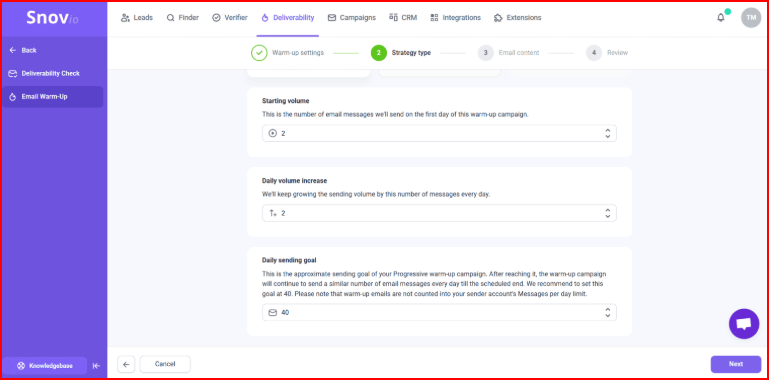Go Back in the sidebar
The height and width of the screenshot is (380, 769).
click(23, 51)
